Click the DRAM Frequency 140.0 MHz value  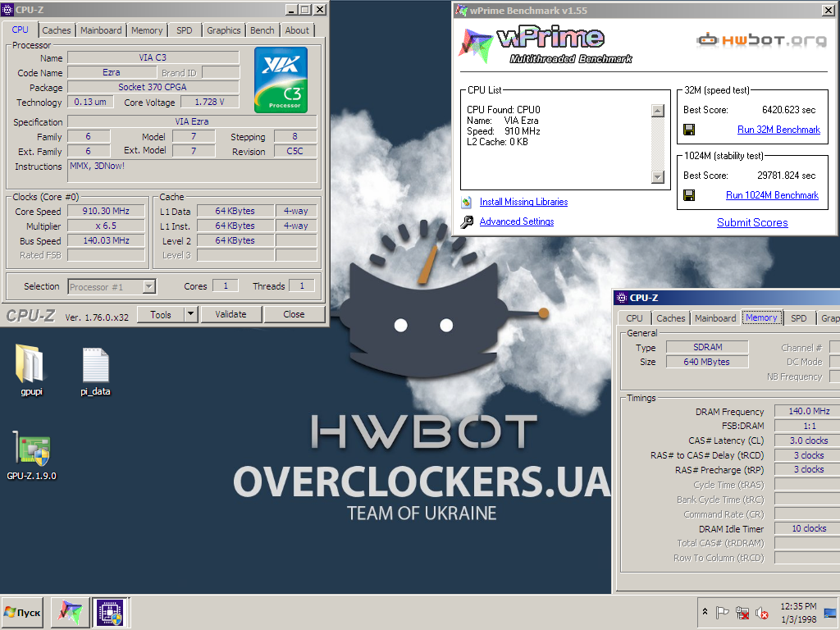[808, 411]
